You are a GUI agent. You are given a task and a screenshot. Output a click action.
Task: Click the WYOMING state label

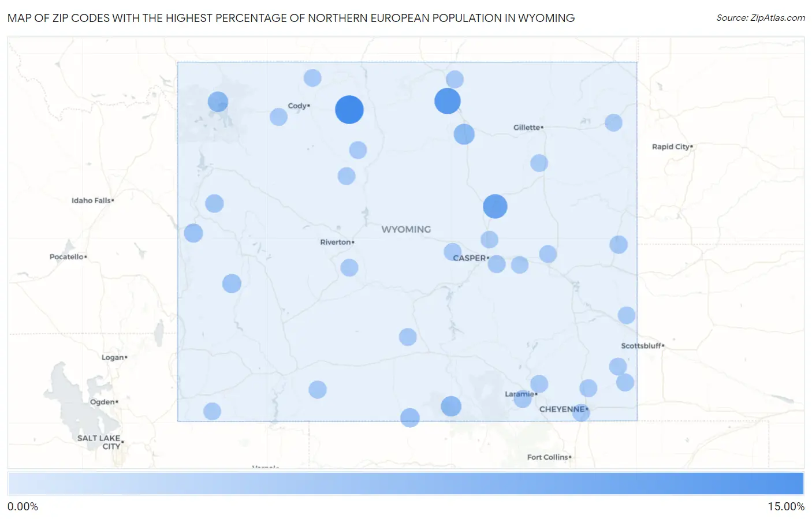click(x=406, y=229)
